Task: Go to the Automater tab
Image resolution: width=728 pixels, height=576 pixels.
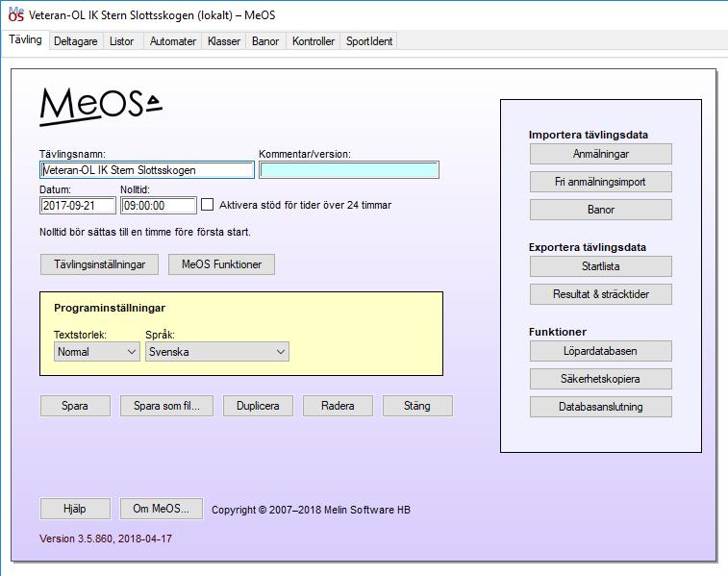Action: tap(173, 41)
